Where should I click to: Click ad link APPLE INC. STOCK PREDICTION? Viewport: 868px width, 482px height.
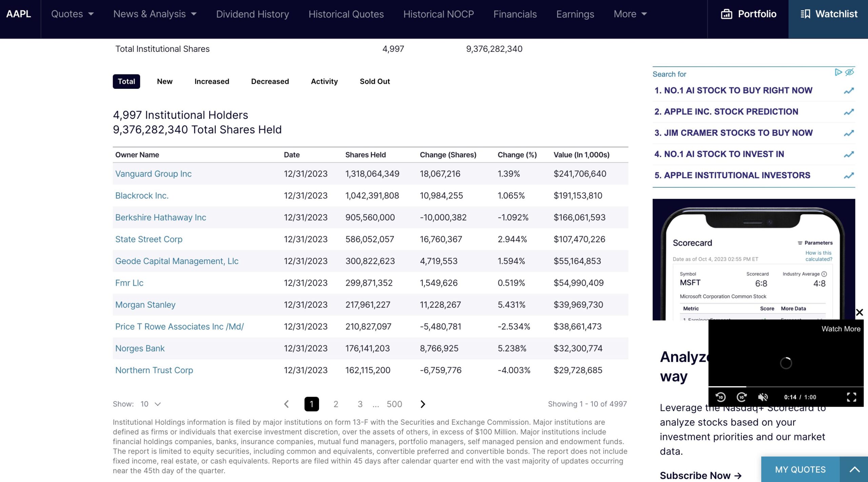click(726, 112)
